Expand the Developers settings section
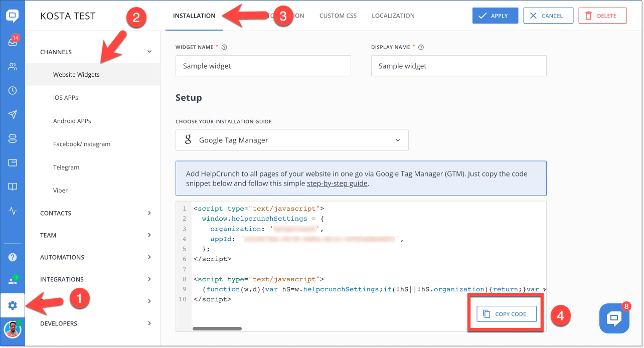Screen dimensions: 644x348 coord(96,323)
